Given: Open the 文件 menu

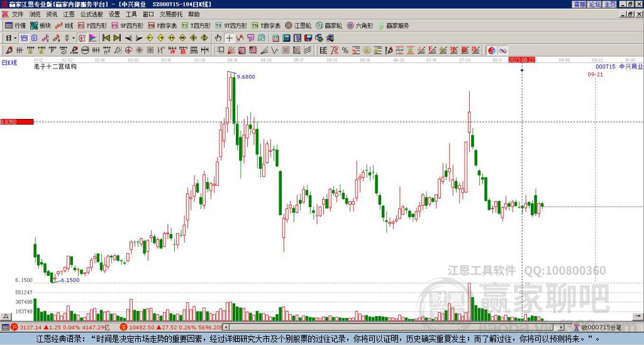Looking at the screenshot, I should point(18,14).
